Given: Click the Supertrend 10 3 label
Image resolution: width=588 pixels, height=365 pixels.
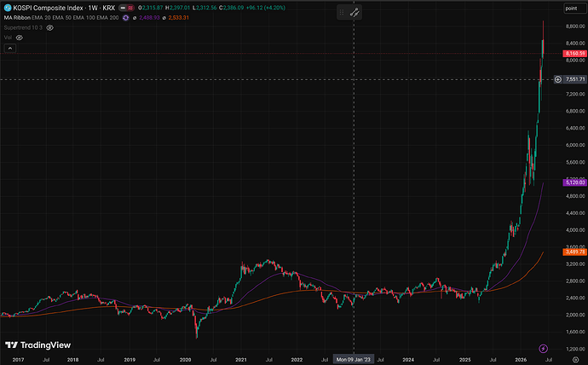Looking at the screenshot, I should coord(23,27).
